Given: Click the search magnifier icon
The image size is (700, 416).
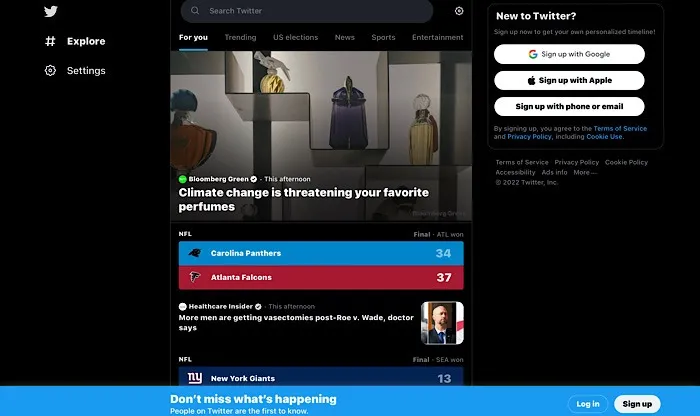Looking at the screenshot, I should 195,10.
